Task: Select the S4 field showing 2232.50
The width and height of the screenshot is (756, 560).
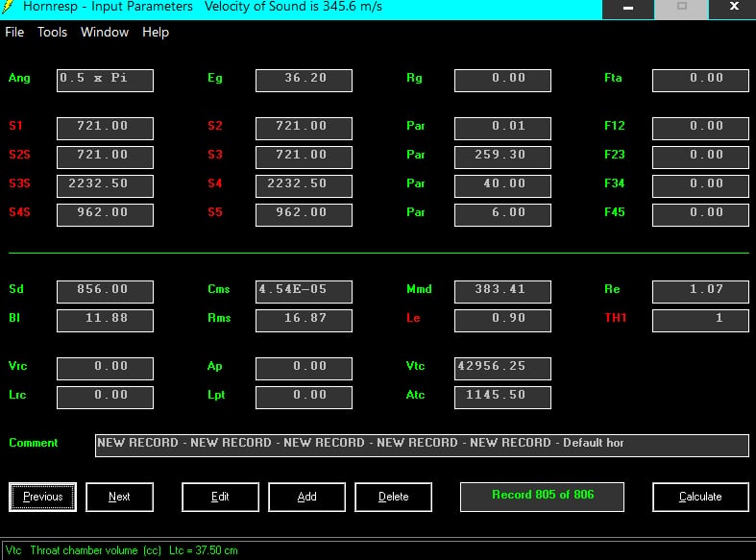Action: pos(304,186)
